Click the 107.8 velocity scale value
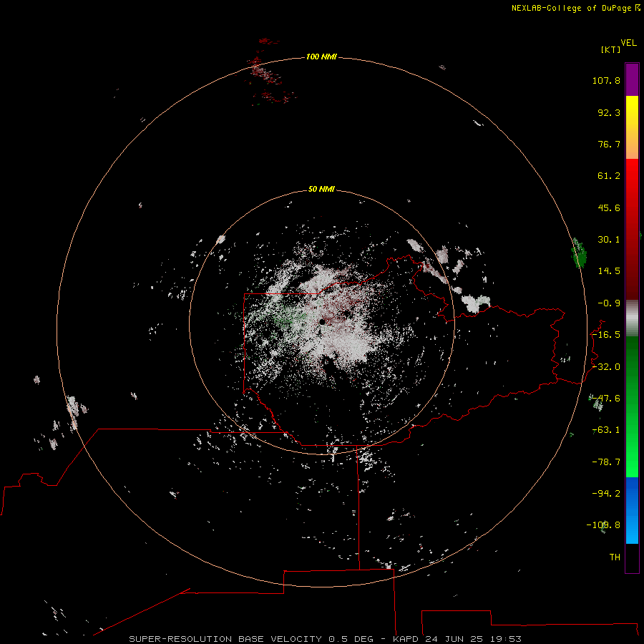 click(606, 80)
